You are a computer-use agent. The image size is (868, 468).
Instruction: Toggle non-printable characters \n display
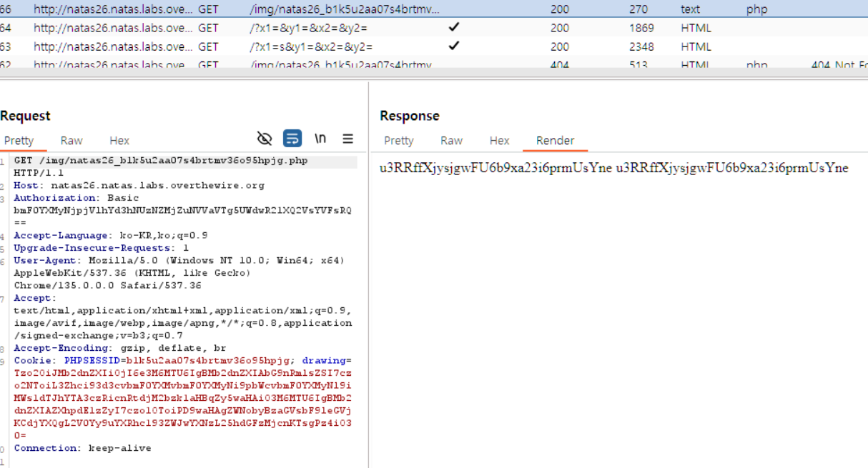click(320, 139)
